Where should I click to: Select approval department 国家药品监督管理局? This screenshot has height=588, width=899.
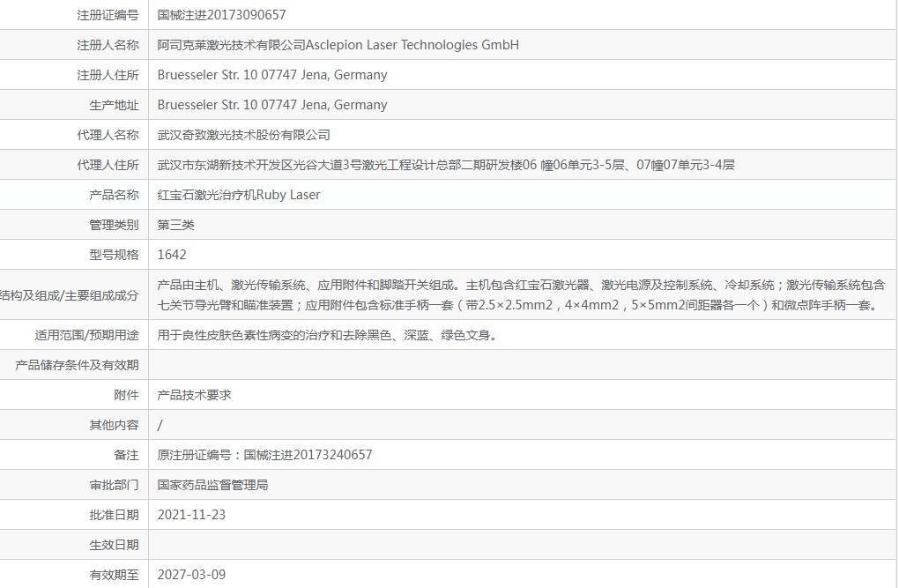pyautogui.click(x=212, y=486)
